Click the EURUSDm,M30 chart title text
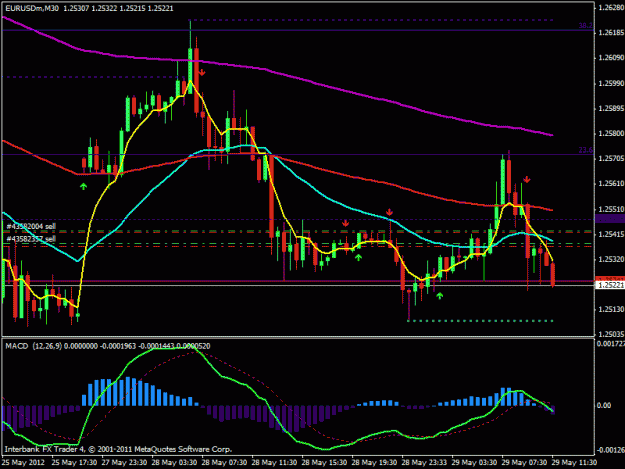625x469 pixels. (31, 8)
